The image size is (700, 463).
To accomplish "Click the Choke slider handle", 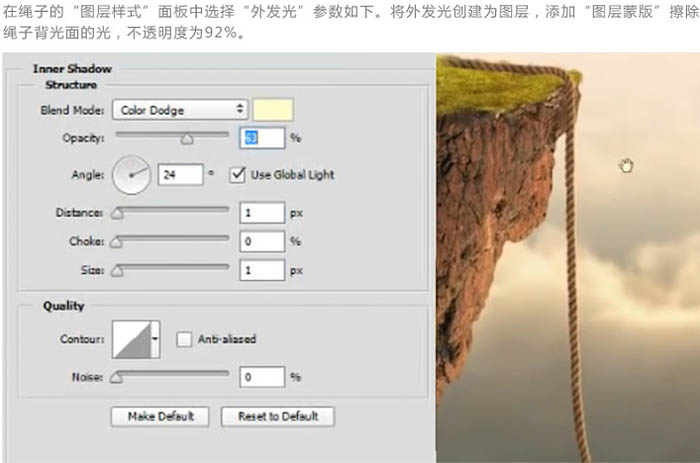I will 117,242.
